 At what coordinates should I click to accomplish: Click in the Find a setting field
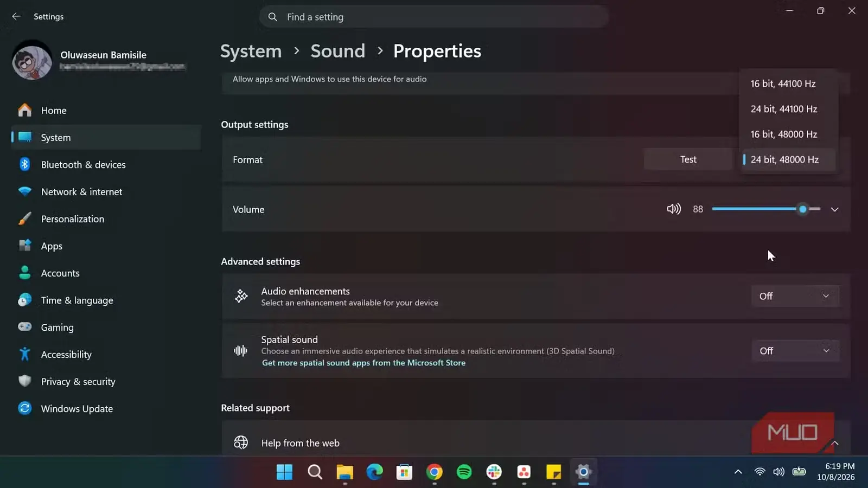click(x=434, y=17)
